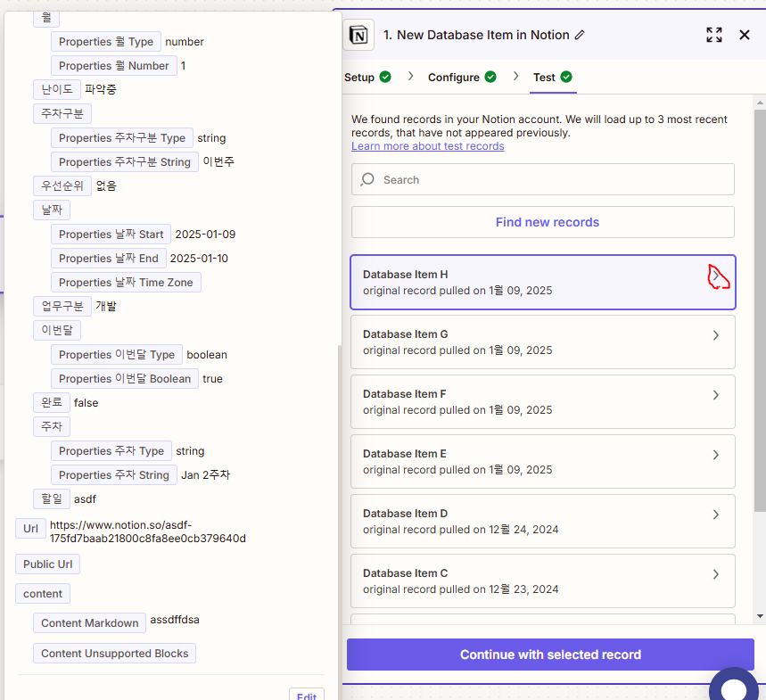Select Database Item F record
Screen dimensions: 766x700
click(x=543, y=402)
